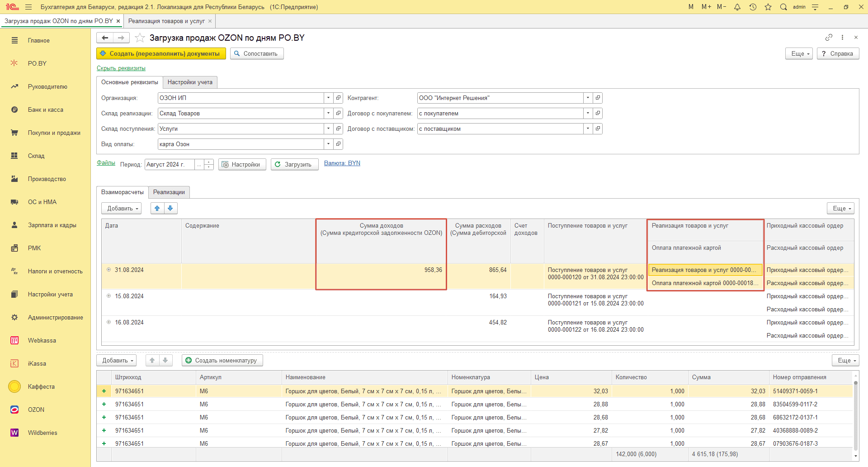This screenshot has height=467, width=868.
Task: Open Банк и касса section
Action: (x=45, y=110)
